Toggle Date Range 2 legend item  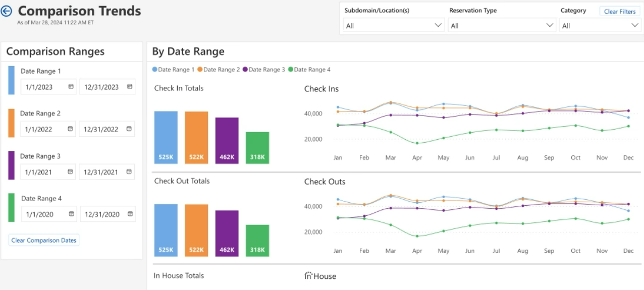(x=219, y=70)
